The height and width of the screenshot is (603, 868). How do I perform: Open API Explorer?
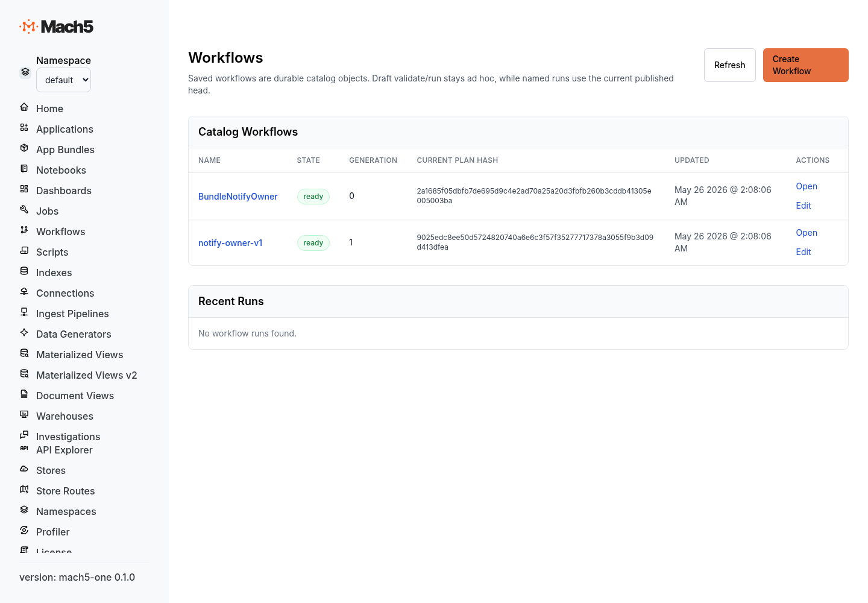(64, 450)
